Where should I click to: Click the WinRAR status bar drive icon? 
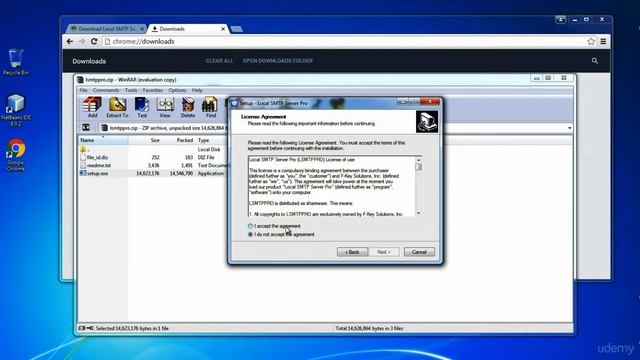point(82,328)
